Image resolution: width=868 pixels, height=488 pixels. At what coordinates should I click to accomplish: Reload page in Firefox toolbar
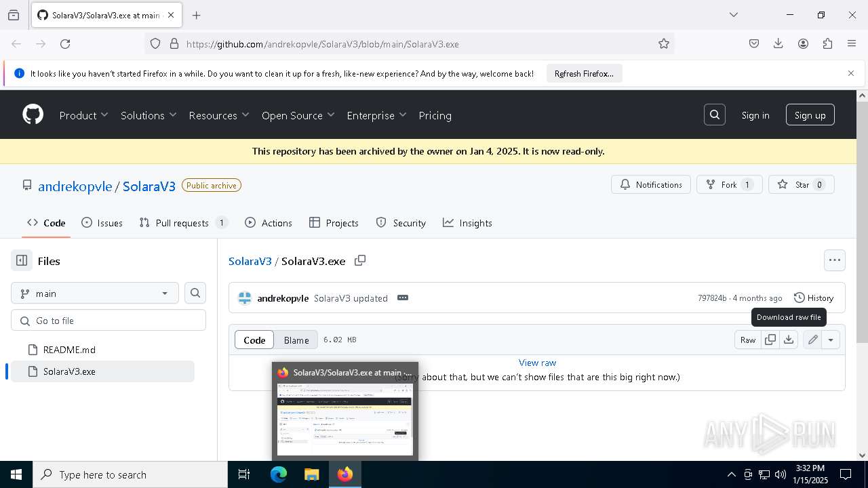pyautogui.click(x=65, y=43)
